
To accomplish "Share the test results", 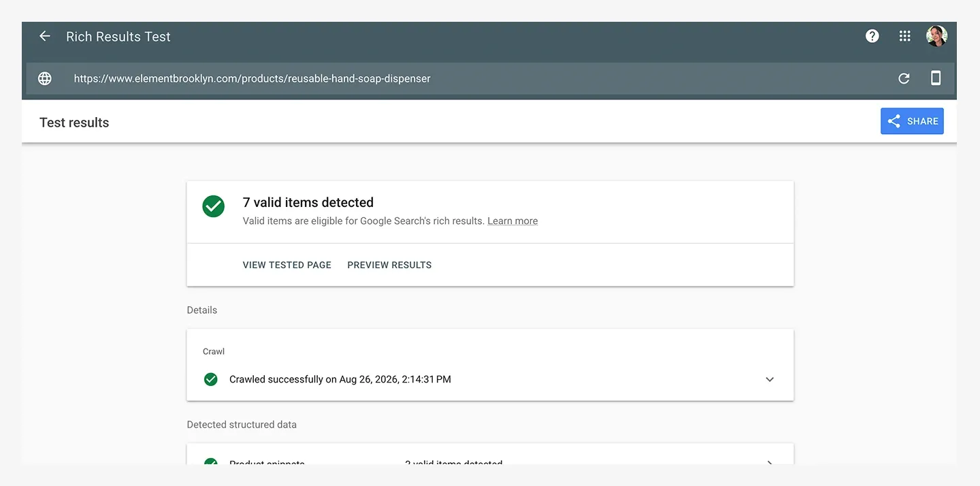I will 912,121.
